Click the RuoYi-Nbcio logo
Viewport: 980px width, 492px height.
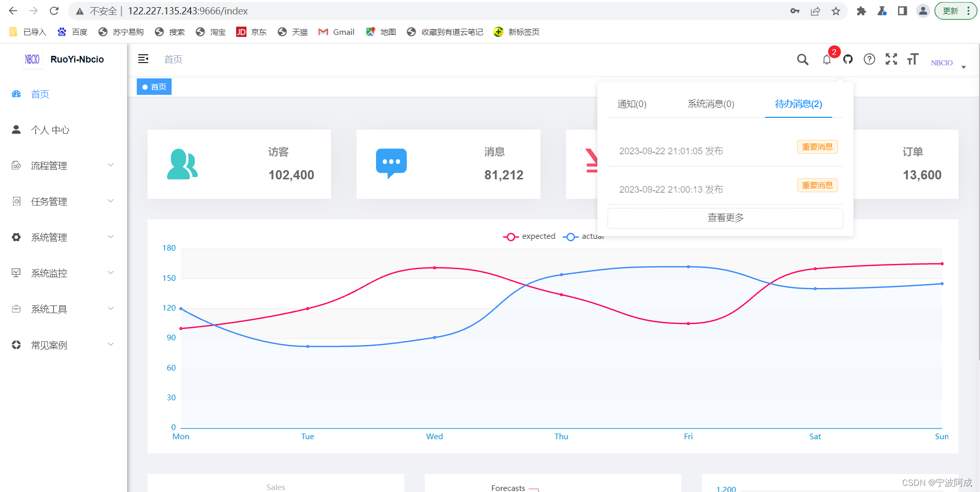coord(64,59)
